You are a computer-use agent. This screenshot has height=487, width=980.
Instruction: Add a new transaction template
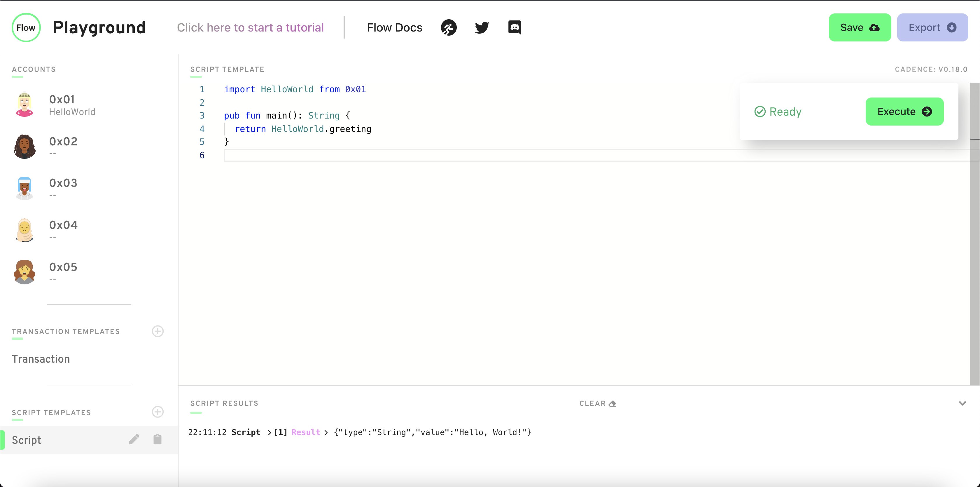pyautogui.click(x=157, y=331)
